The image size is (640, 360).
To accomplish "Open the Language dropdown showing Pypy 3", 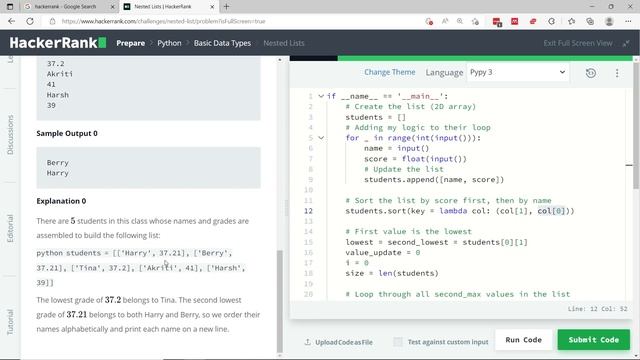I will pyautogui.click(x=518, y=72).
